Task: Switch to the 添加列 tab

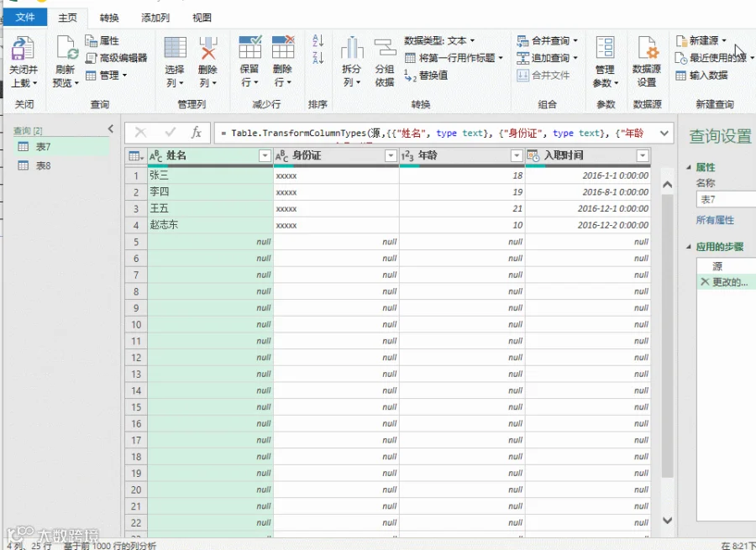Action: pos(155,18)
